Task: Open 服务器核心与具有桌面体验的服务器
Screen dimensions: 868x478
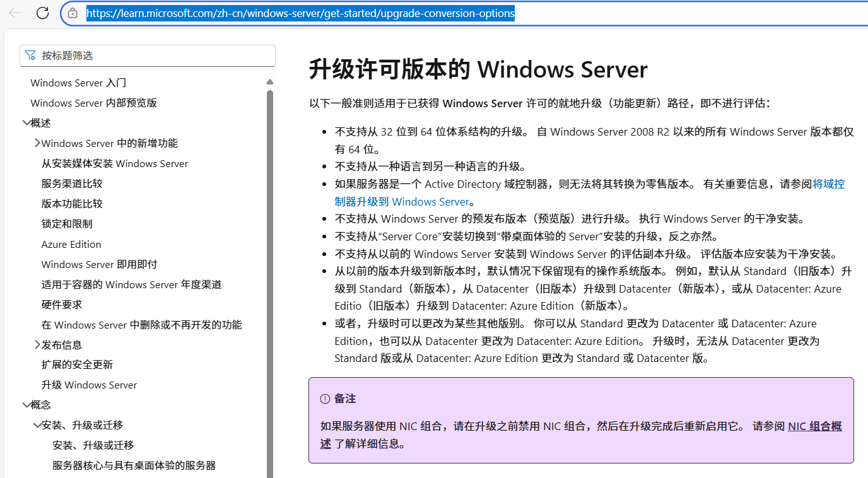Action: [x=134, y=465]
